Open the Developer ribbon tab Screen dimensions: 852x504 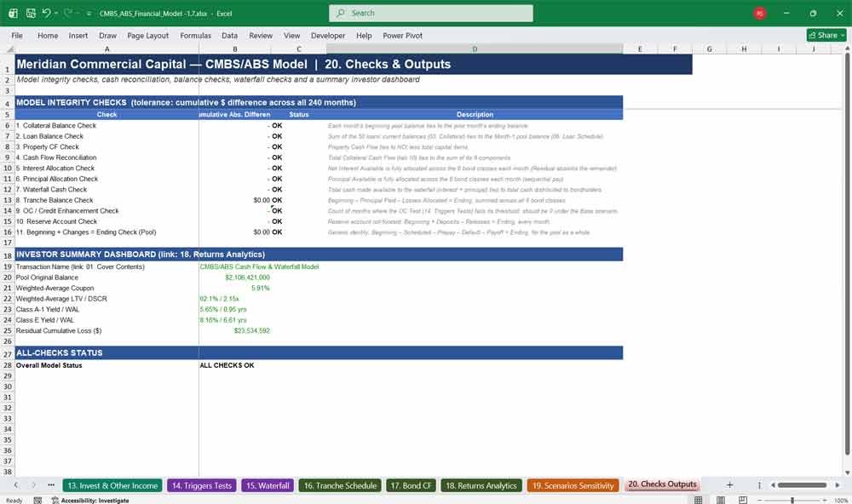click(328, 35)
